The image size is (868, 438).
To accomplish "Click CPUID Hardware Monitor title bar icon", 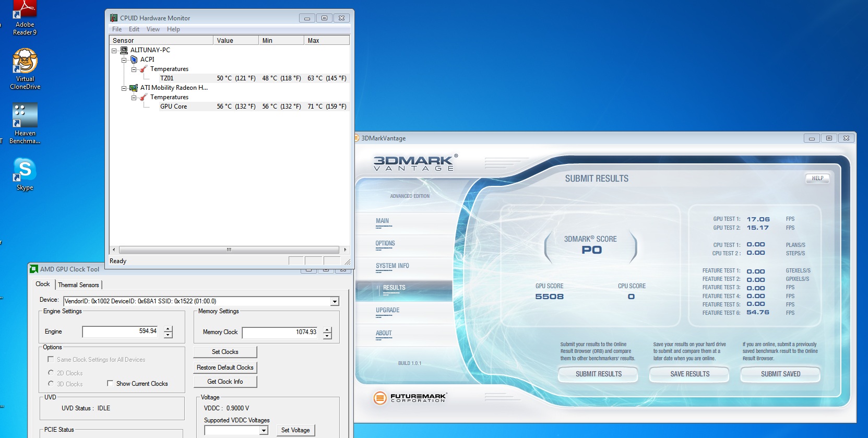I will (114, 18).
